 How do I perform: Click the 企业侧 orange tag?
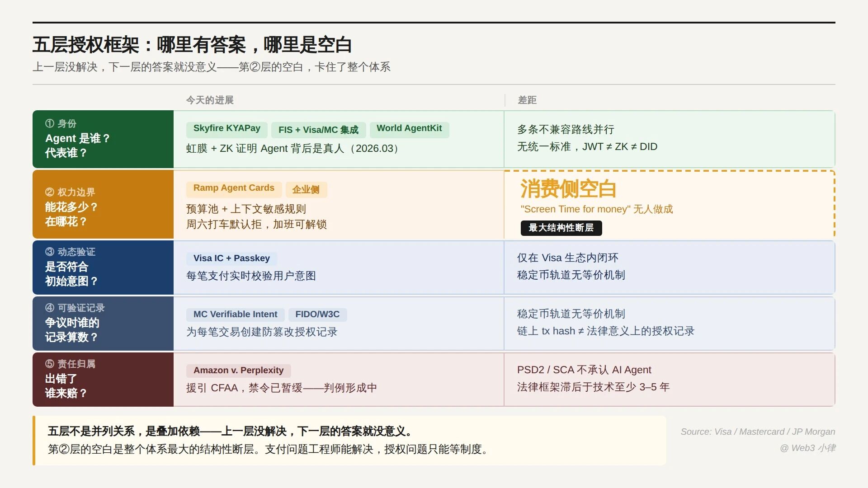tap(306, 190)
